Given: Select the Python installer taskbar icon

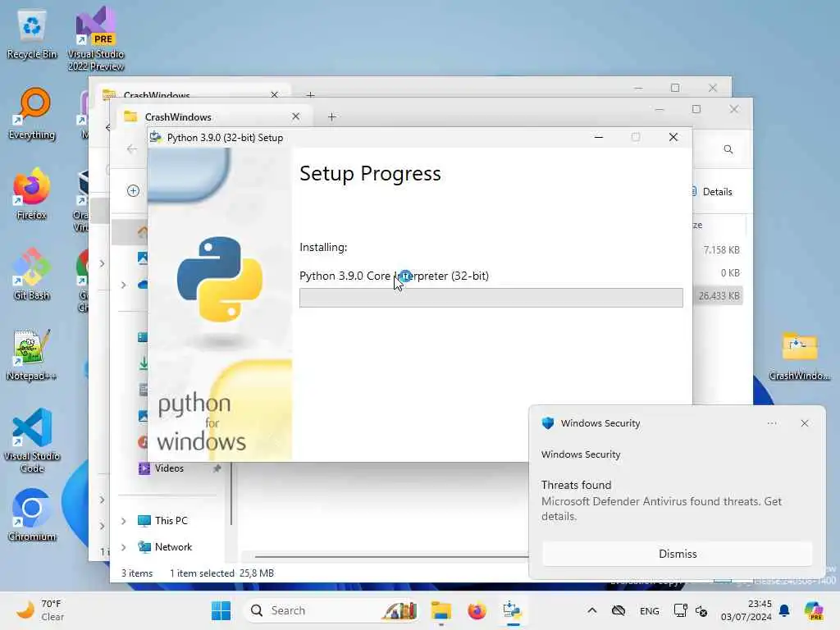Looking at the screenshot, I should (513, 610).
